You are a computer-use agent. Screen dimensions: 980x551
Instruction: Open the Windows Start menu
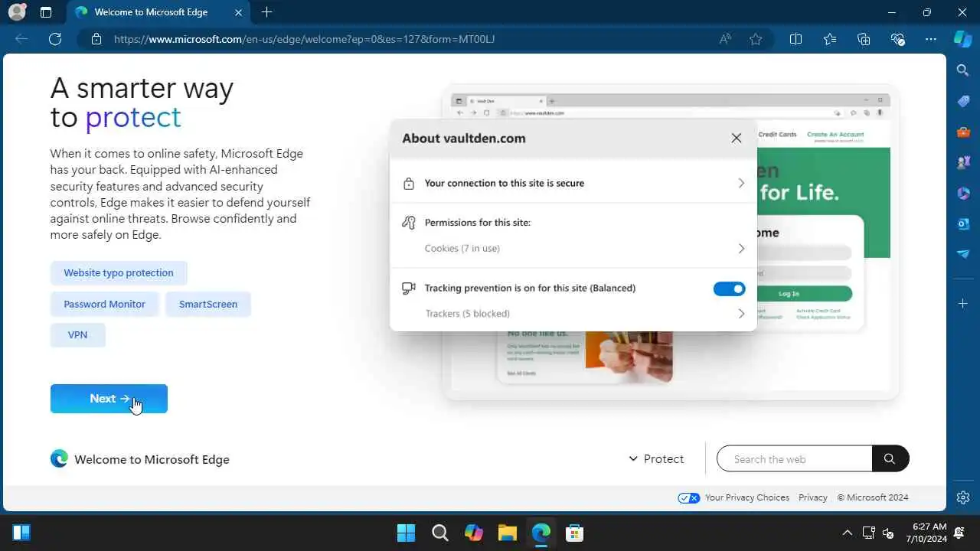coord(406,533)
